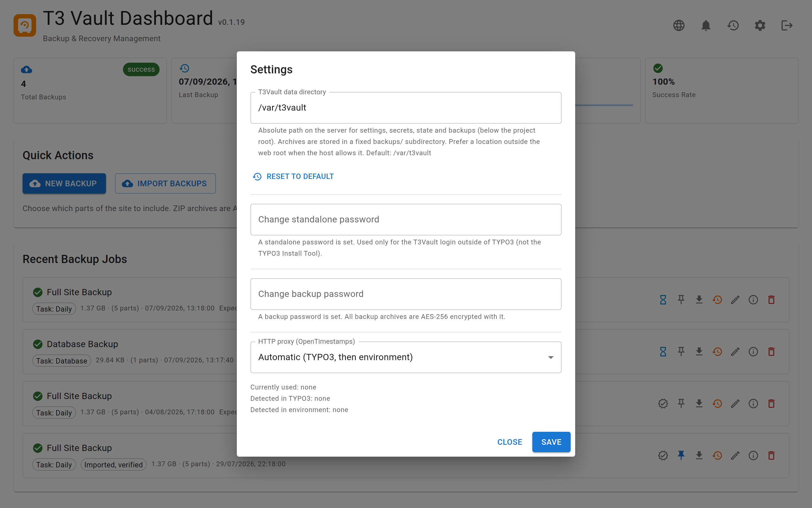Show info for 04/08/2026 Full Site Backup
The image size is (812, 508).
click(x=753, y=404)
